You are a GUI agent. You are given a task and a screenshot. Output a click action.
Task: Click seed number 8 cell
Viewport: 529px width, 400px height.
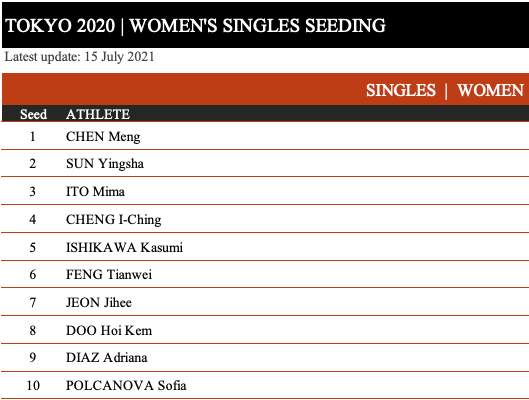point(32,330)
